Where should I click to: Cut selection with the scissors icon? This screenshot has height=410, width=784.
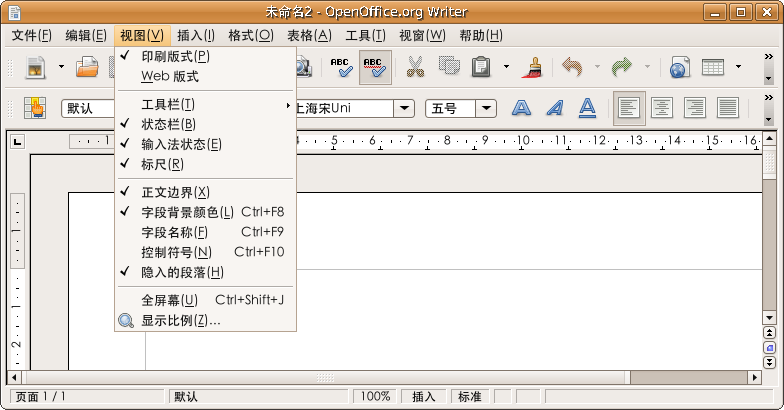416,67
